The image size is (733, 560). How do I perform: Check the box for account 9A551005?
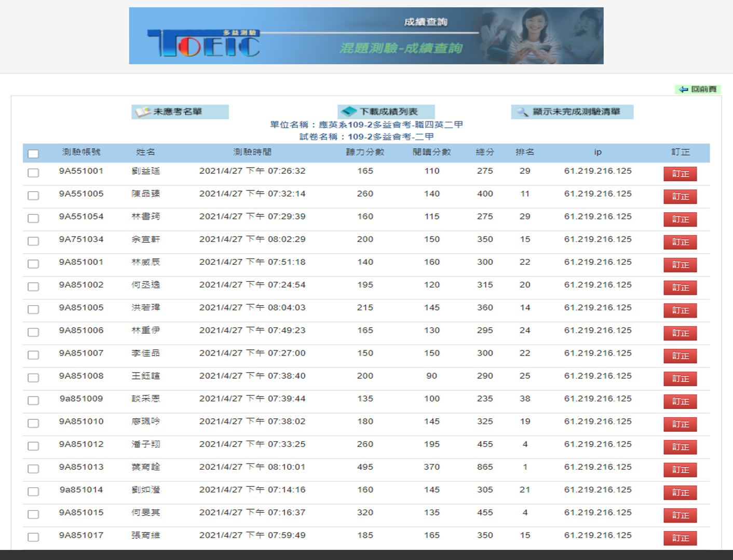33,196
